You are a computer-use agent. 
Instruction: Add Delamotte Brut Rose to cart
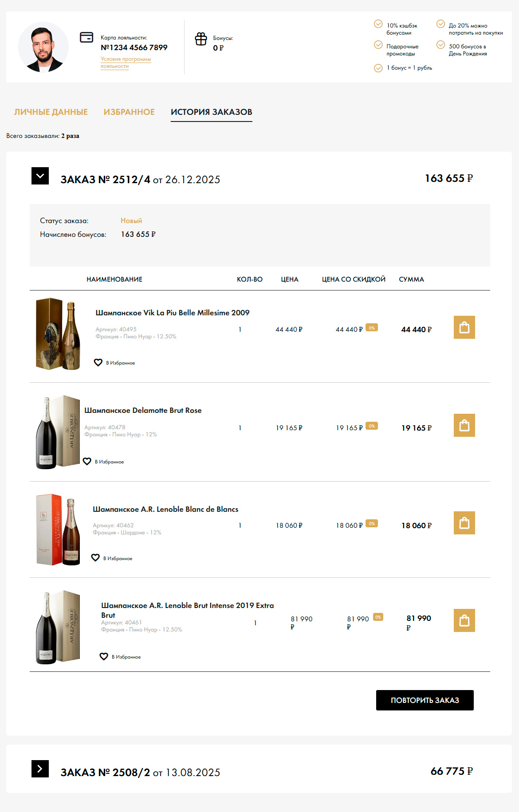464,425
